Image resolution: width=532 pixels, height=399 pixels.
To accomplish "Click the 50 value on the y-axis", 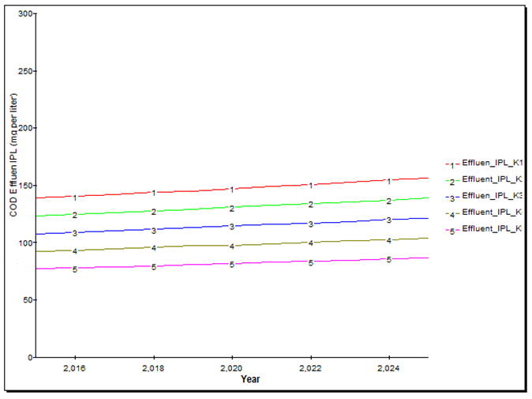I will (x=28, y=300).
